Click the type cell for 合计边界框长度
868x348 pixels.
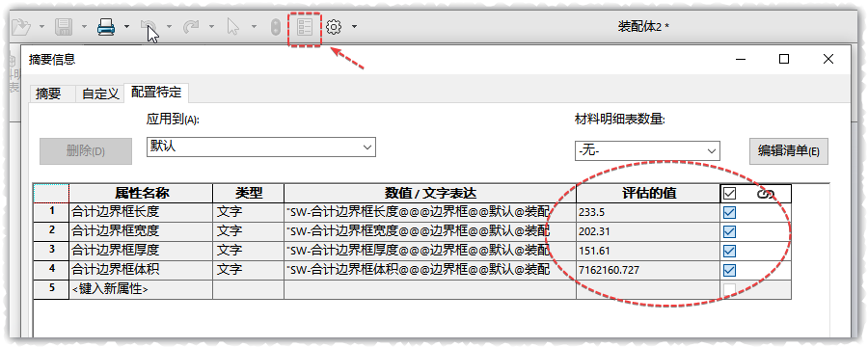249,212
